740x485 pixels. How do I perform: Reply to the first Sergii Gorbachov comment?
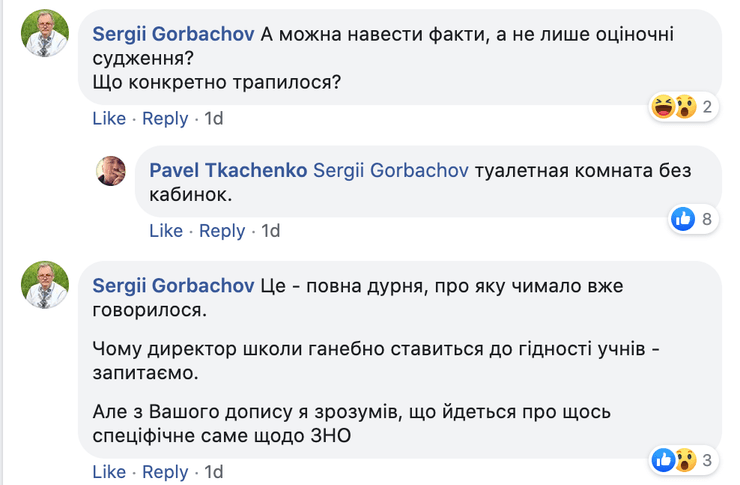(x=165, y=118)
